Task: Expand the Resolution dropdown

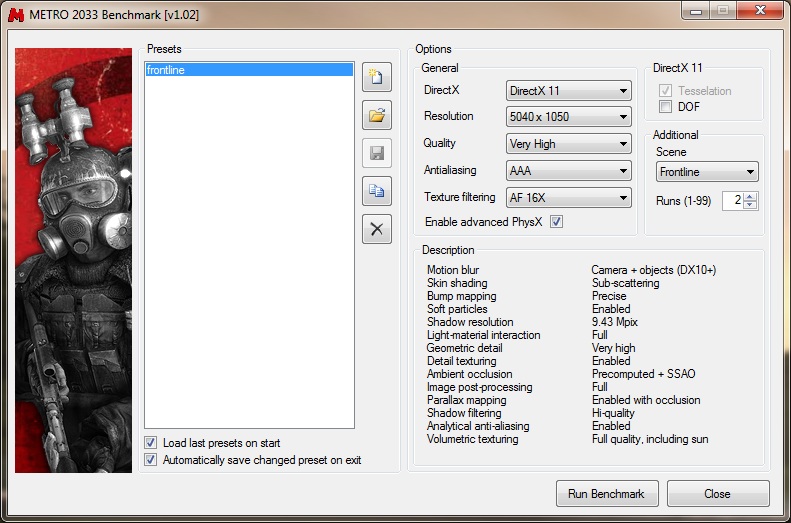Action: tap(568, 117)
